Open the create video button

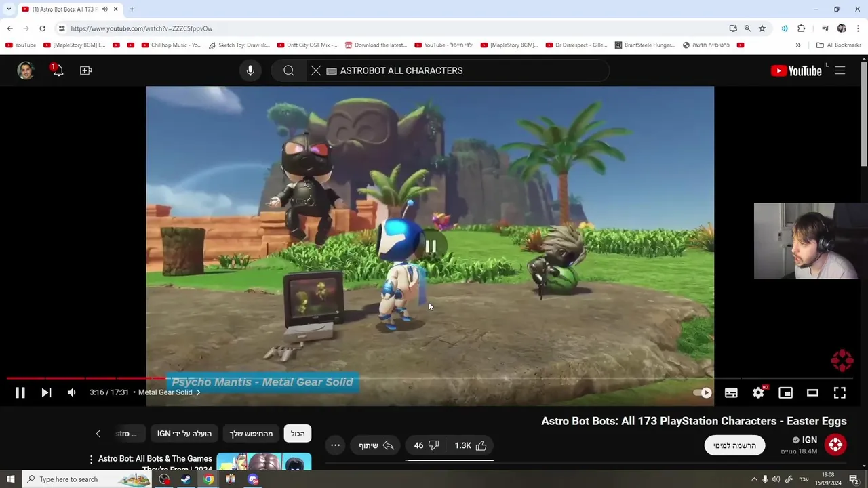tap(85, 70)
